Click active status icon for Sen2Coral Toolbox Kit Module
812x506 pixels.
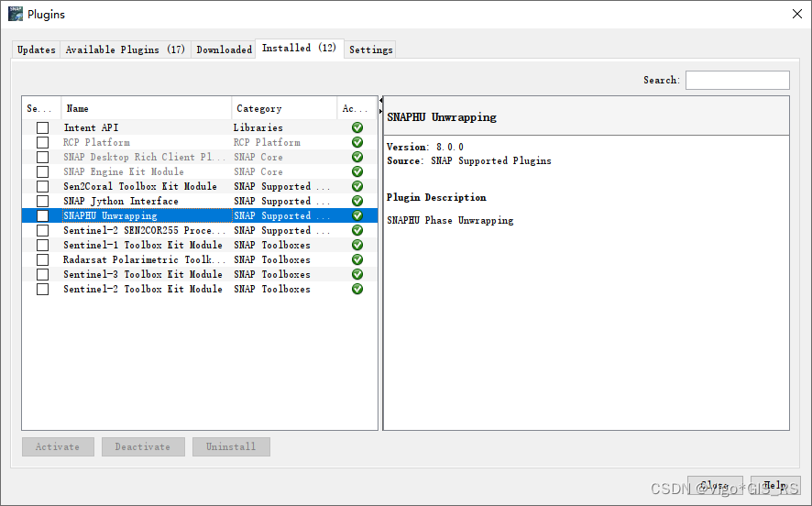357,186
